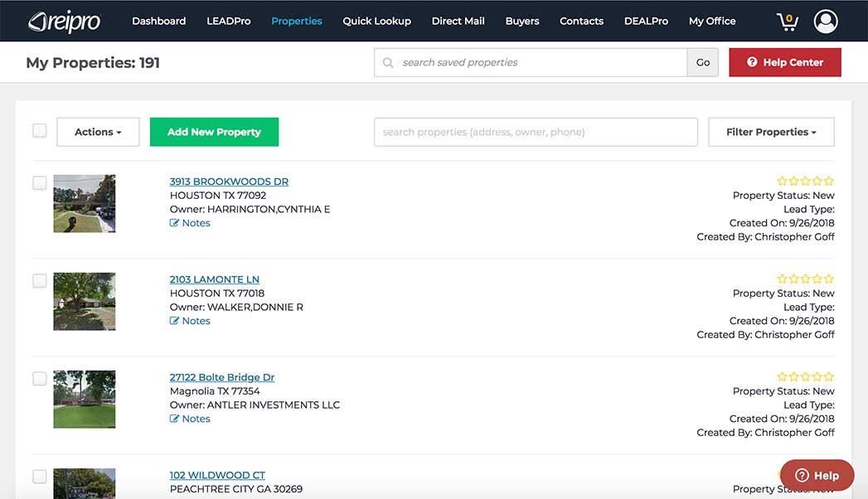Switch to the Dashboard tab
This screenshot has height=499, width=868.
point(158,21)
